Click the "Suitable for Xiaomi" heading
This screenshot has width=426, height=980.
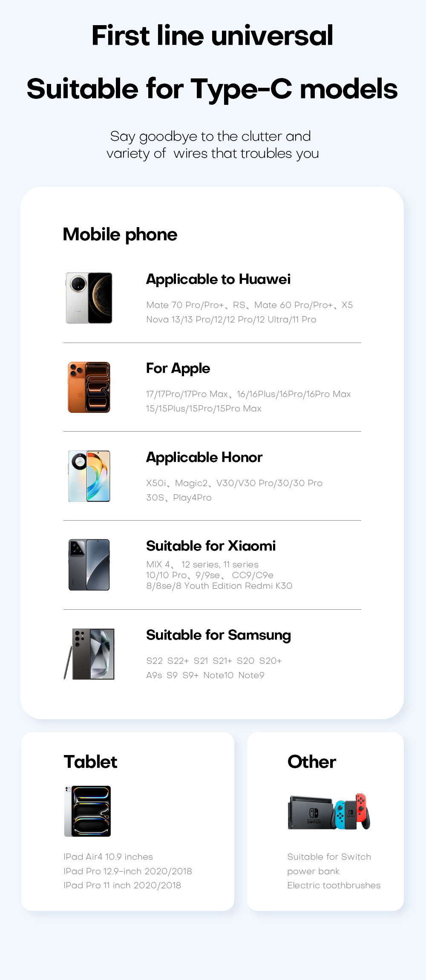coord(211,546)
